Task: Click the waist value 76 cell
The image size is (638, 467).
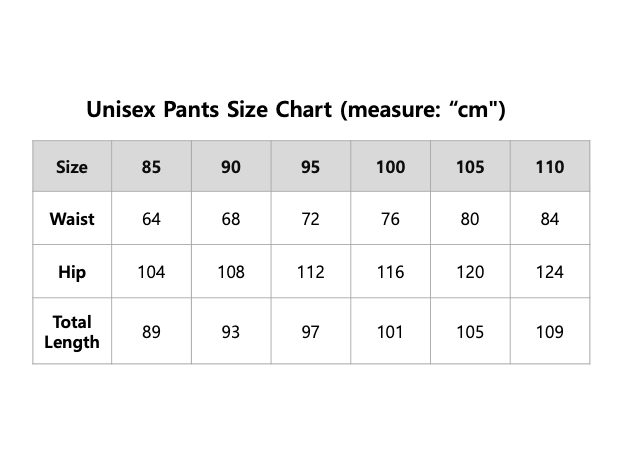Action: click(391, 218)
